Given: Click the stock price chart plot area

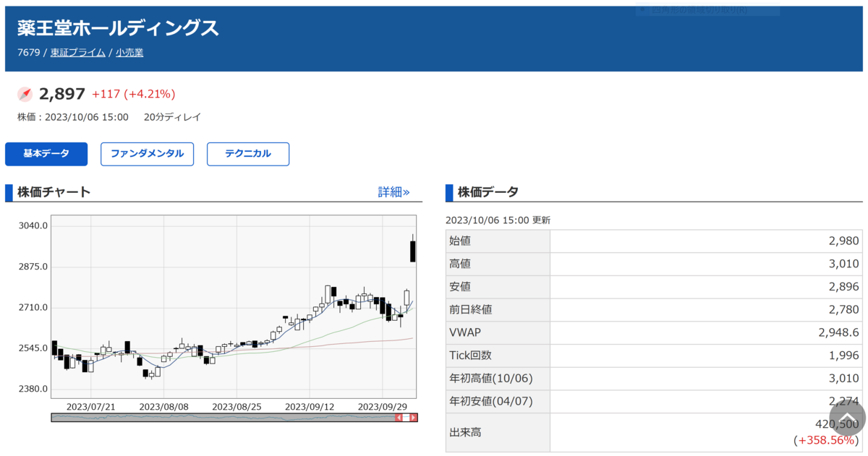Looking at the screenshot, I should point(234,306).
